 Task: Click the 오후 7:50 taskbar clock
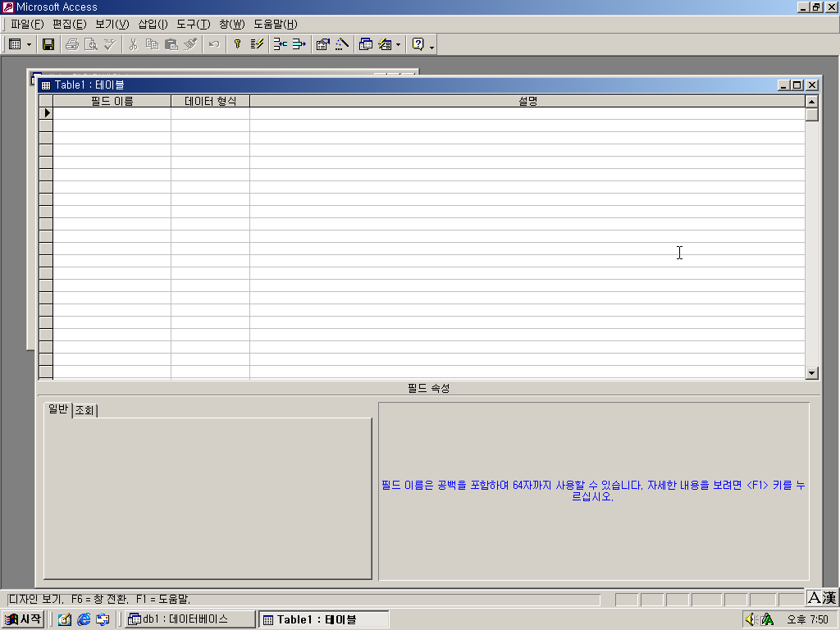[807, 619]
